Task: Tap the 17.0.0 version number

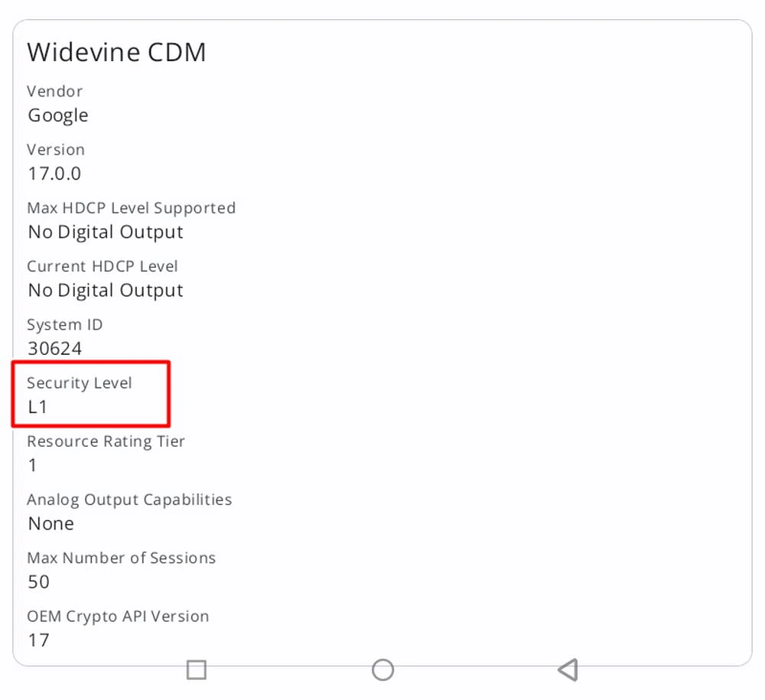Action: pos(54,174)
